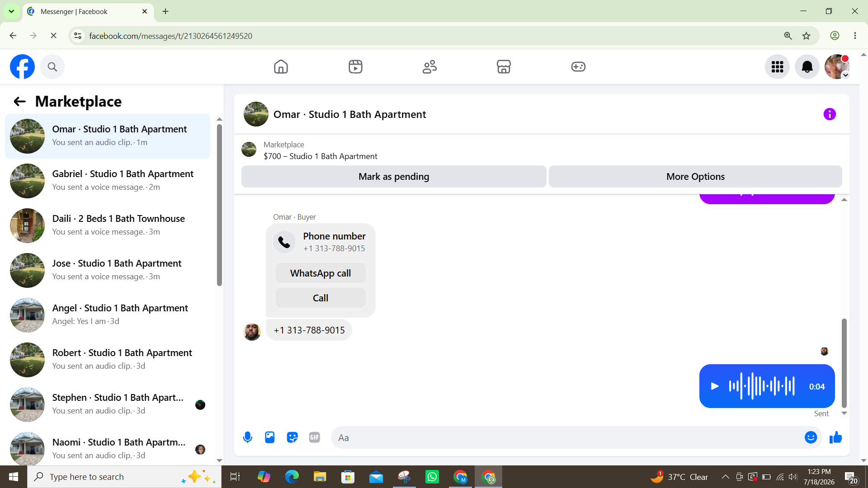Open the Marketplace storefront icon
The height and width of the screenshot is (488, 868).
504,67
